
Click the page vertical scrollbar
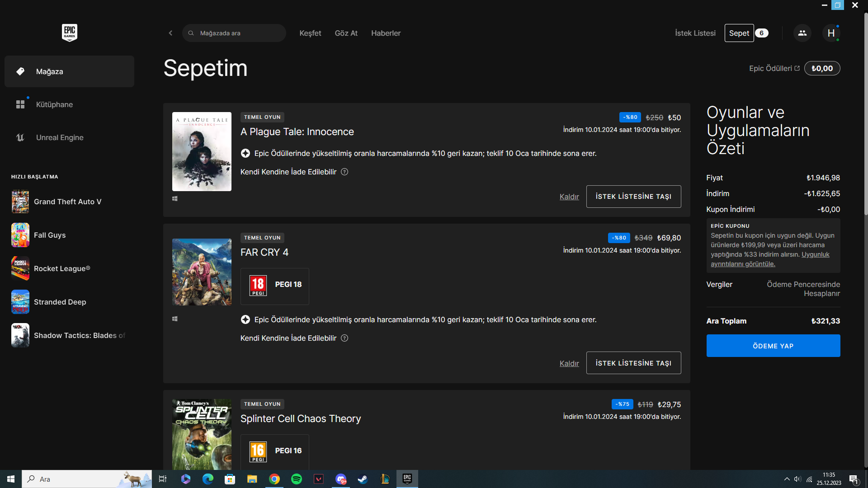(x=866, y=113)
